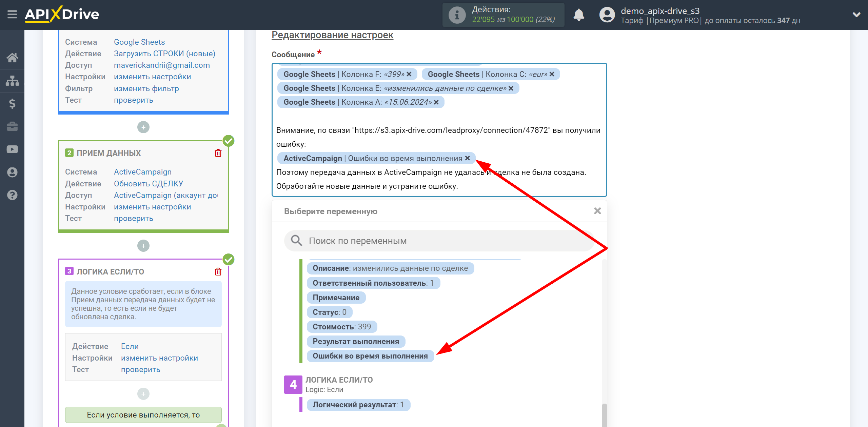
Task: Open briefcase icon in sidebar
Action: pyautogui.click(x=12, y=126)
